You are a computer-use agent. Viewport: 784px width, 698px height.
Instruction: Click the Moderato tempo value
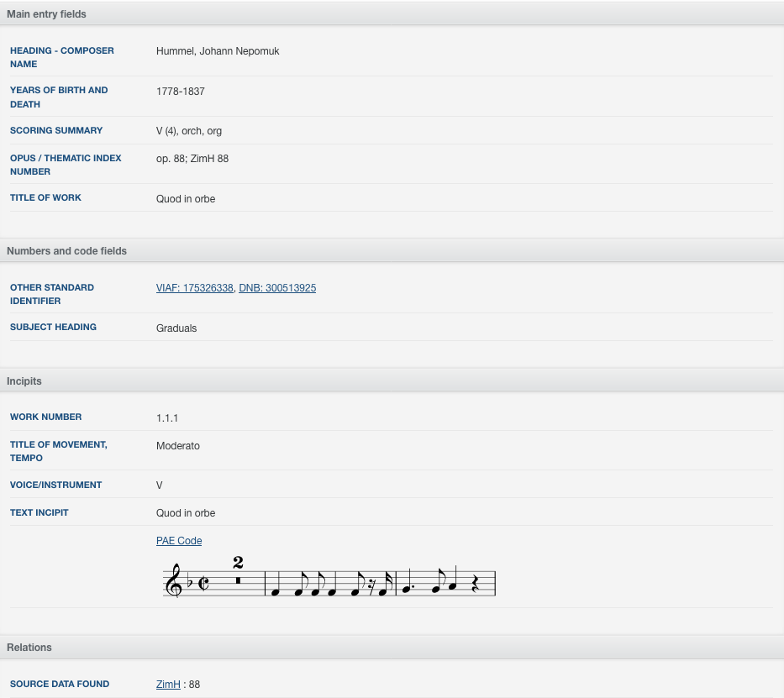(178, 446)
